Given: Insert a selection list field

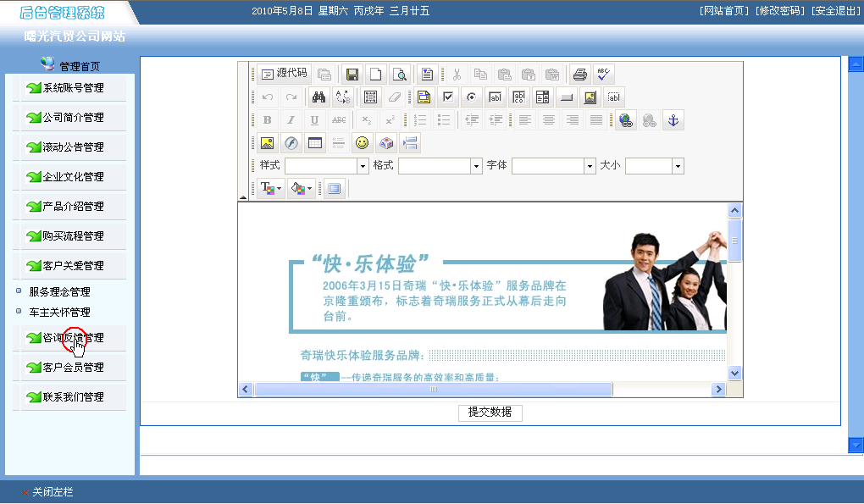Looking at the screenshot, I should pos(542,97).
